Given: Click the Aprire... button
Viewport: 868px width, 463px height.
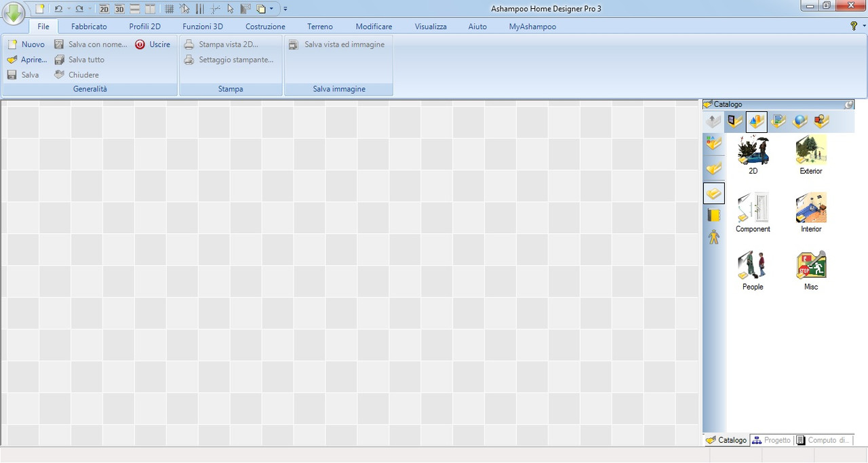Looking at the screenshot, I should (26, 60).
